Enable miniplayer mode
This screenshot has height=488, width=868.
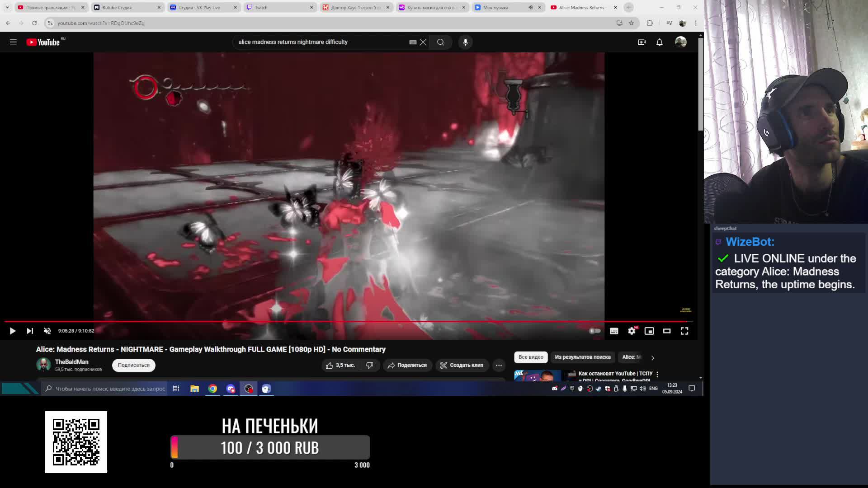[649, 331]
